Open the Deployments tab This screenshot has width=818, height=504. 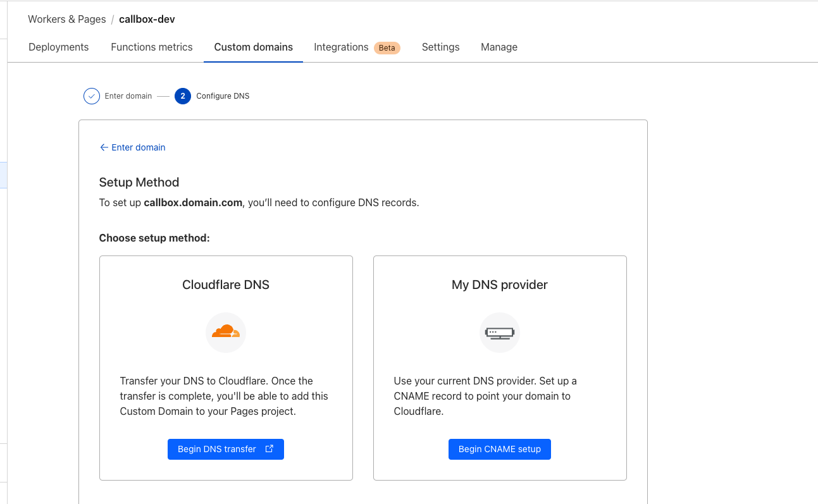pyautogui.click(x=59, y=47)
